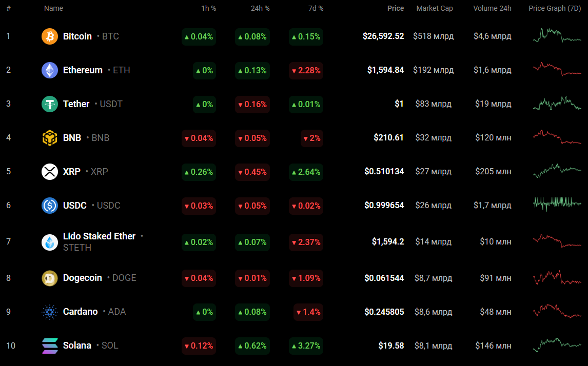Click the Ethereum diamond logo icon
The image size is (588, 366).
point(50,70)
